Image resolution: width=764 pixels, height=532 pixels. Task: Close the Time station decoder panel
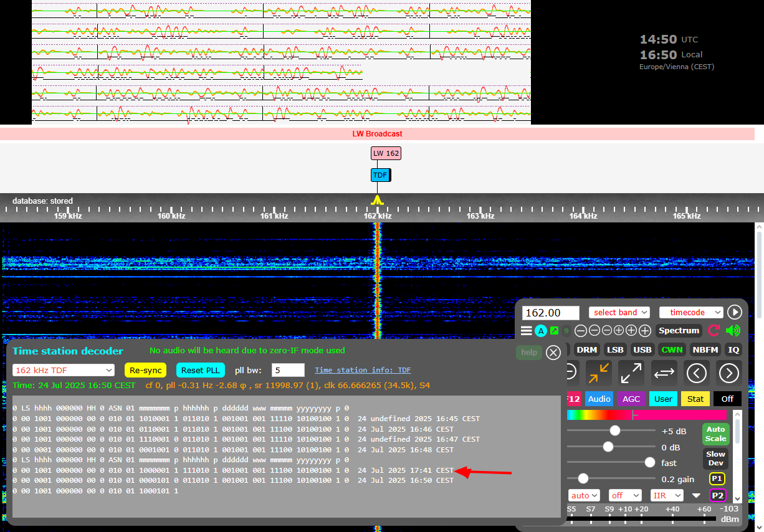point(553,353)
